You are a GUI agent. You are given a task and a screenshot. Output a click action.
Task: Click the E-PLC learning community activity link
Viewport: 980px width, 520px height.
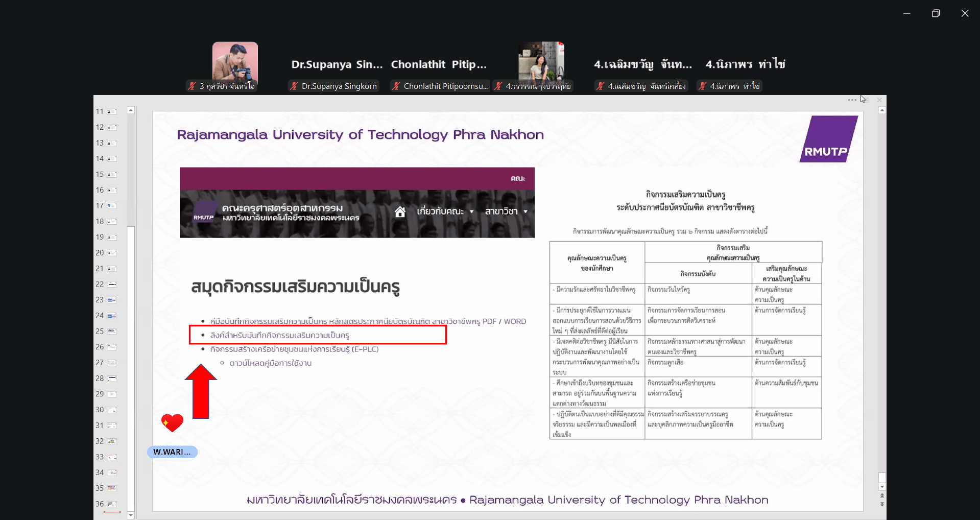[294, 349]
